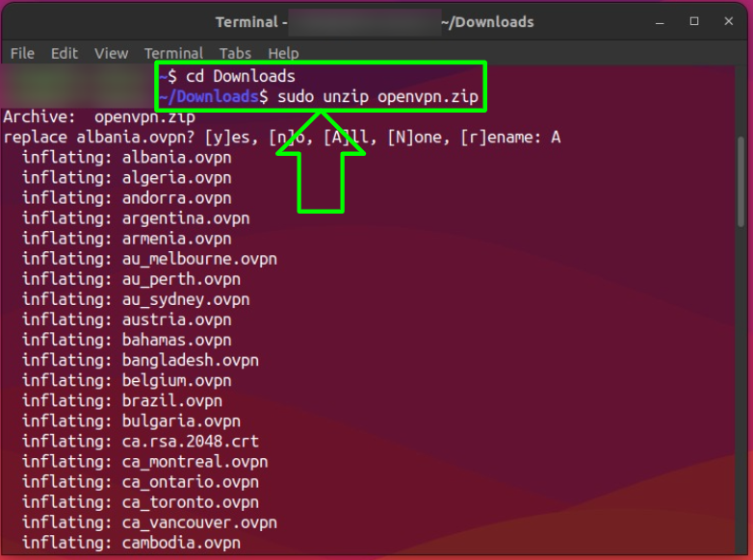753x560 pixels.
Task: Maximize the Terminal window
Action: pos(694,21)
